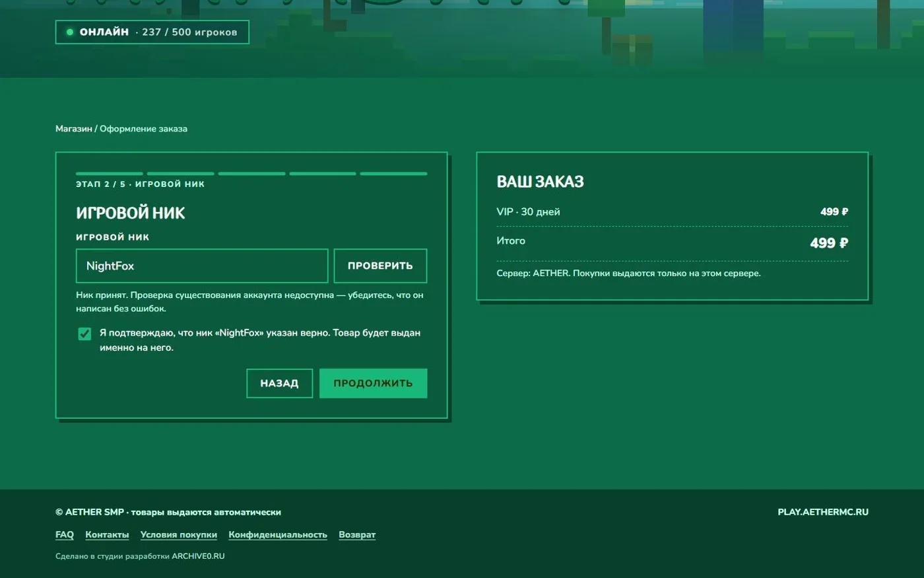Click the VIP · 30 дней order item
Image resolution: width=924 pixels, height=578 pixels.
(x=528, y=212)
